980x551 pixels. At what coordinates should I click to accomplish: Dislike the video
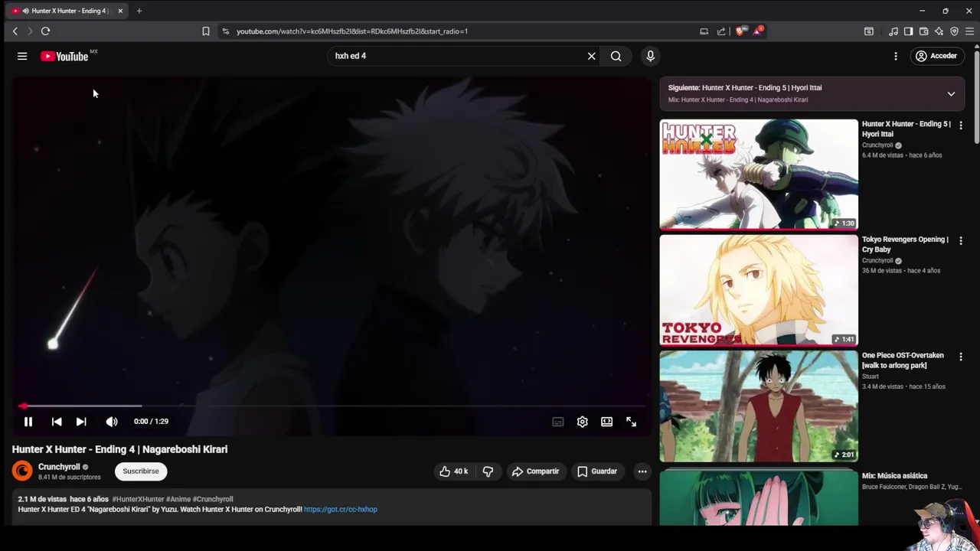click(x=488, y=471)
